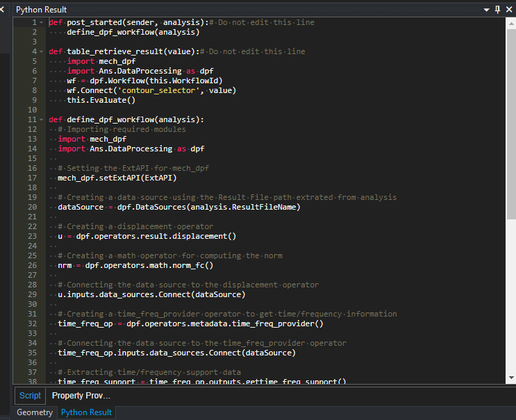
Task: Click 'nrm = dpf.operators.math.norm_fc()' line
Action: pos(135,265)
